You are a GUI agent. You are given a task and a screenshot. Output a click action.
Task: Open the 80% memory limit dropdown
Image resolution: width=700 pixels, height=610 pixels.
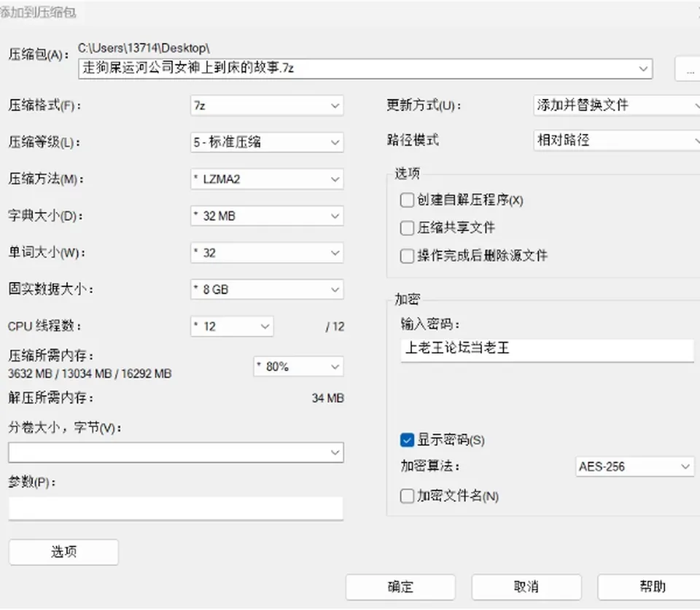point(299,367)
